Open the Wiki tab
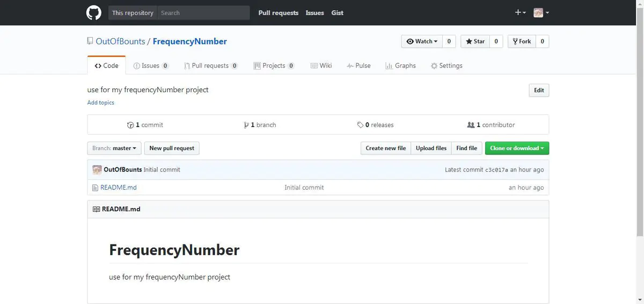This screenshot has width=644, height=304. pos(321,65)
